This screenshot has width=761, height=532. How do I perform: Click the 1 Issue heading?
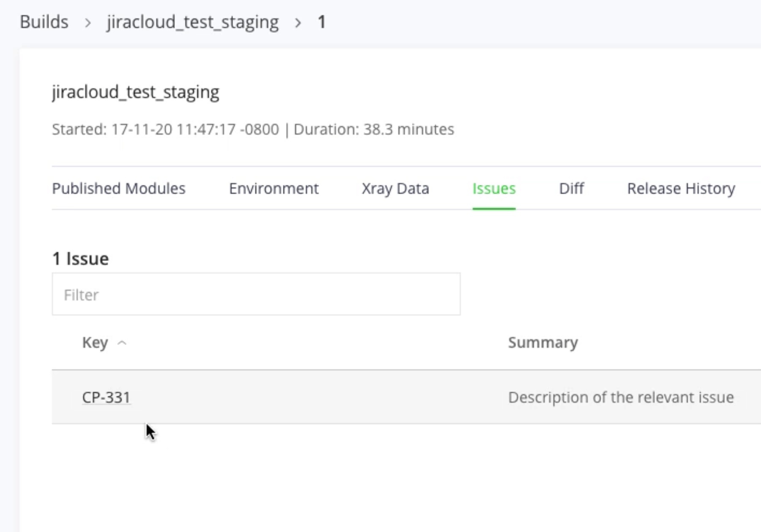pyautogui.click(x=80, y=258)
